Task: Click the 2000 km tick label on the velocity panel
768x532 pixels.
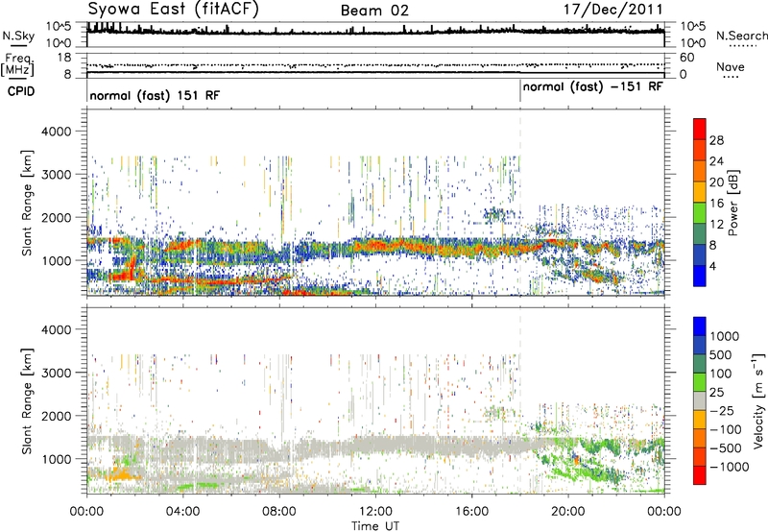Action: 57,416
